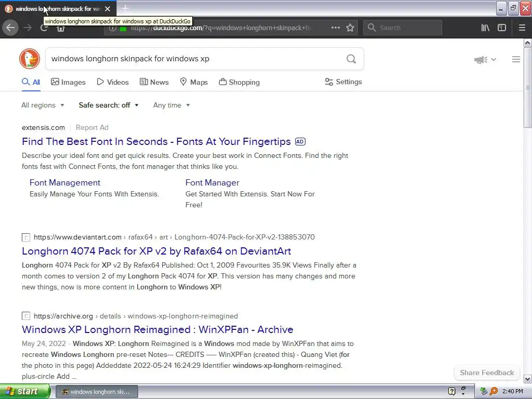Bookmark this page with the star icon
Image resolution: width=532 pixels, height=399 pixels.
click(350, 28)
